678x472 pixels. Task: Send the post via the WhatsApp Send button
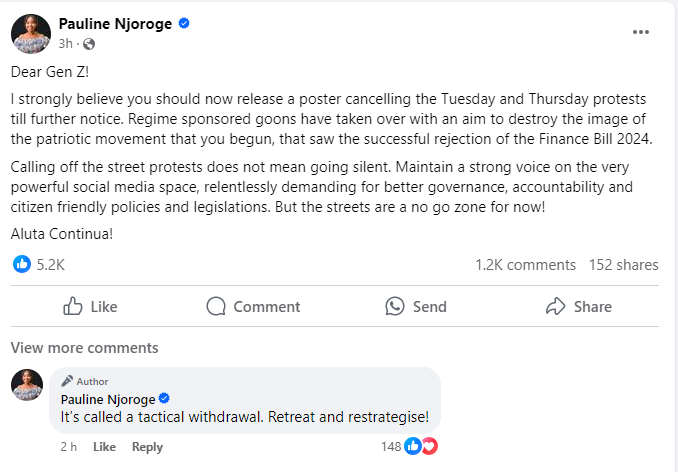coord(416,306)
